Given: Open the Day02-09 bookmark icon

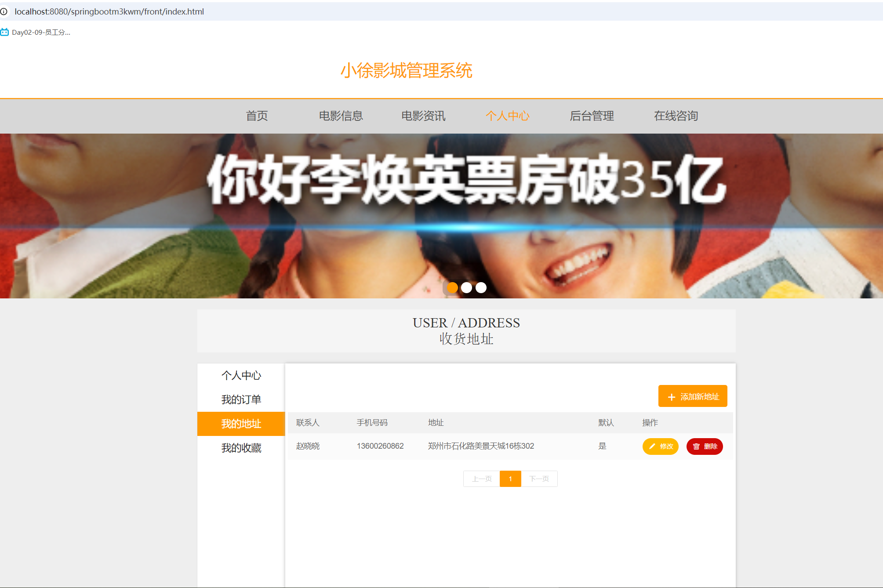Looking at the screenshot, I should pos(5,32).
